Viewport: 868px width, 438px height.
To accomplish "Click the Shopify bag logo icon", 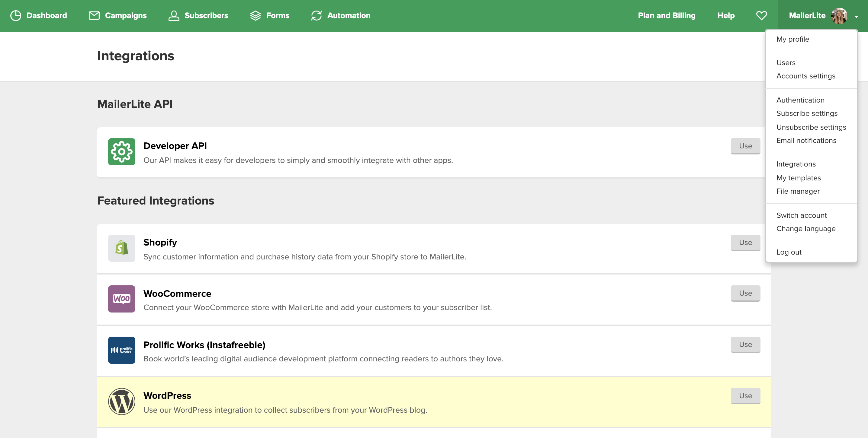I will coord(122,248).
